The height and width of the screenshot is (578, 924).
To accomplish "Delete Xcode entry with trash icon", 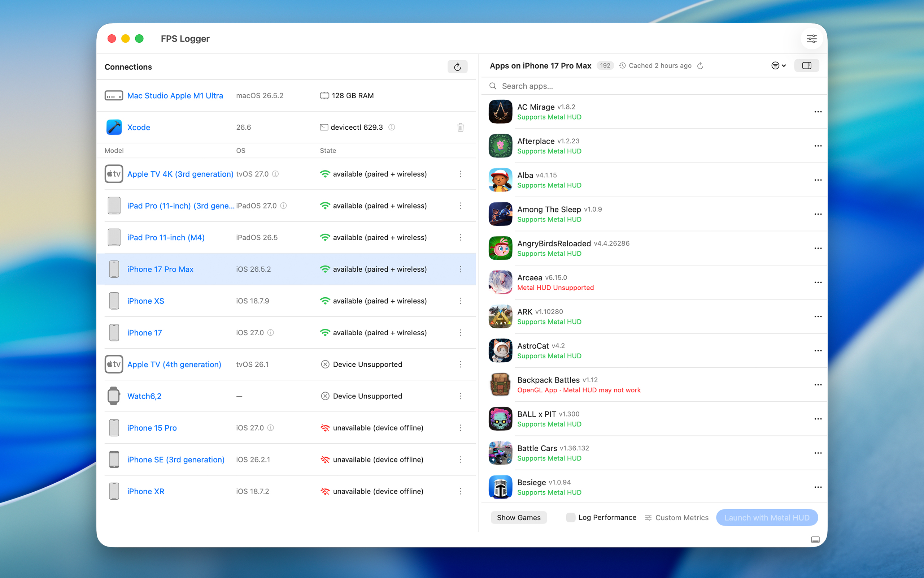I will tap(461, 127).
